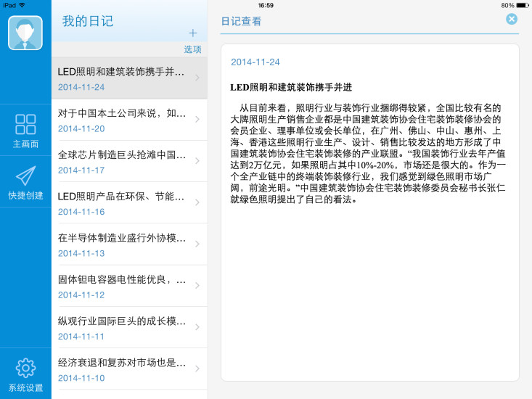
Task: Expand chevron on 2014-11-17 diary entry
Action: pos(197,161)
